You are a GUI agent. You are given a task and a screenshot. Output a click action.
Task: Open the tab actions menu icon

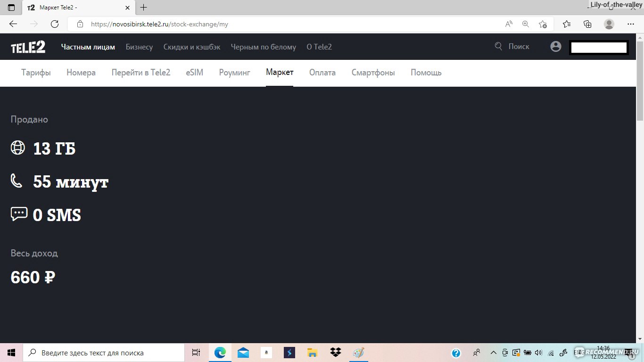[x=11, y=8]
